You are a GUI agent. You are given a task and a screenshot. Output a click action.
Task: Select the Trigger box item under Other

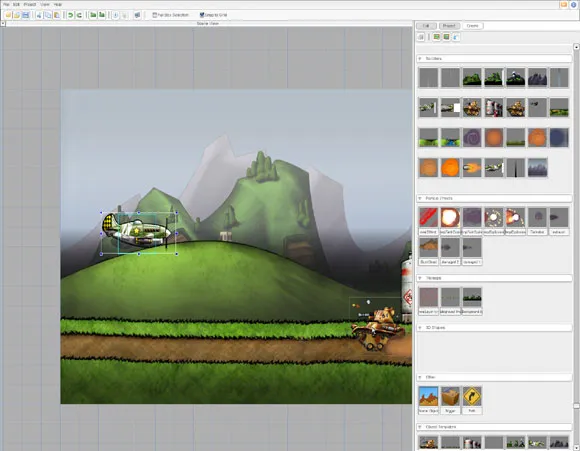point(450,400)
